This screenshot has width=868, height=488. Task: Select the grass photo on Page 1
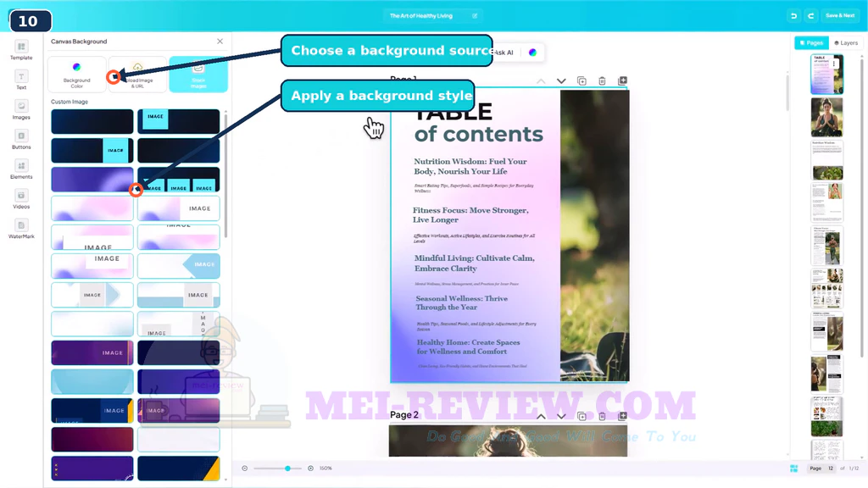click(594, 236)
